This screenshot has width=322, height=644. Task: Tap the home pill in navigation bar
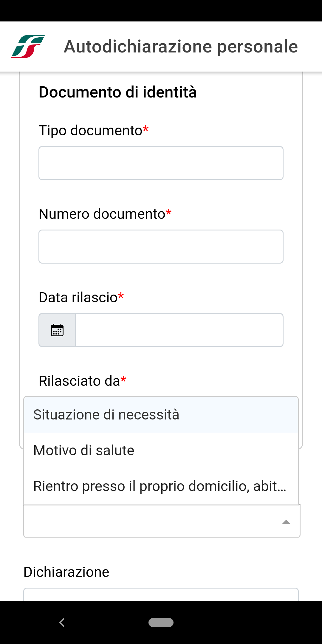(161, 623)
